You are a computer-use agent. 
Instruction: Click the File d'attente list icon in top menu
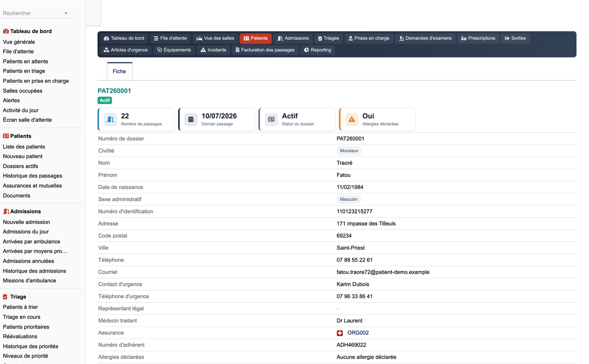(x=156, y=38)
